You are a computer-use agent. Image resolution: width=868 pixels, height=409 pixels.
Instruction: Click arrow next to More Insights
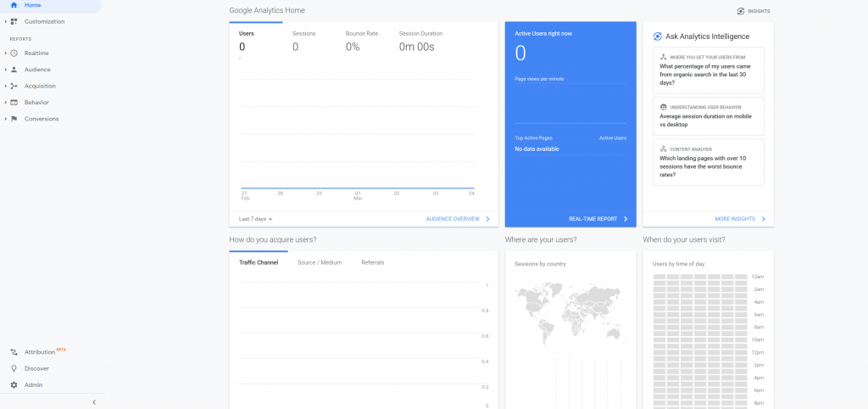[x=764, y=219]
